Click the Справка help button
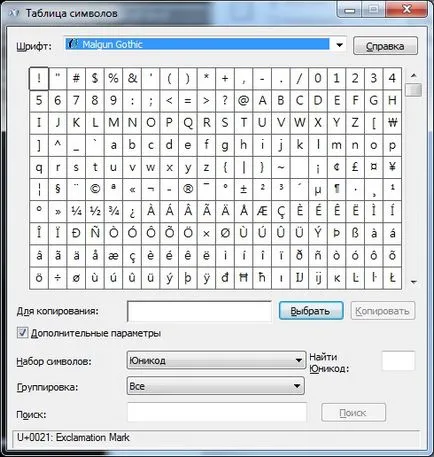The height and width of the screenshot is (457, 434). point(385,46)
